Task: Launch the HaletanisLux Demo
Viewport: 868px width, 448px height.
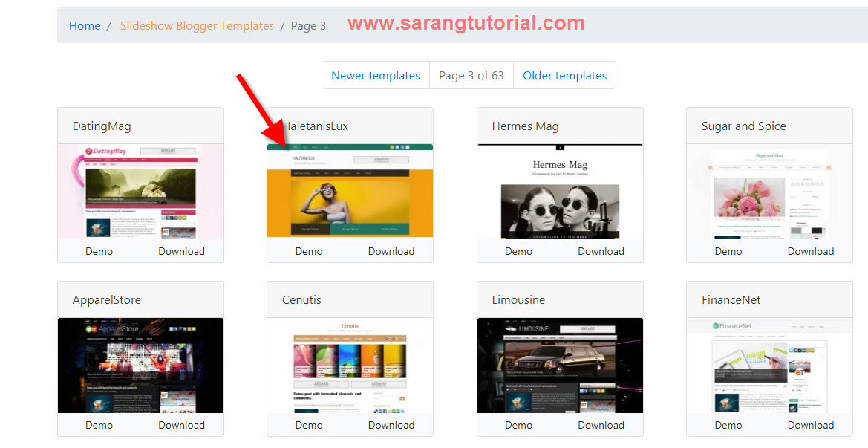Action: 309,251
